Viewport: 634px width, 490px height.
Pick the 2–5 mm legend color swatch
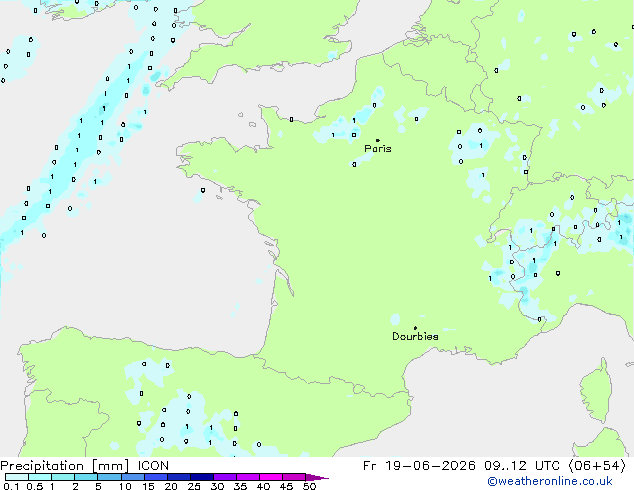[86, 477]
